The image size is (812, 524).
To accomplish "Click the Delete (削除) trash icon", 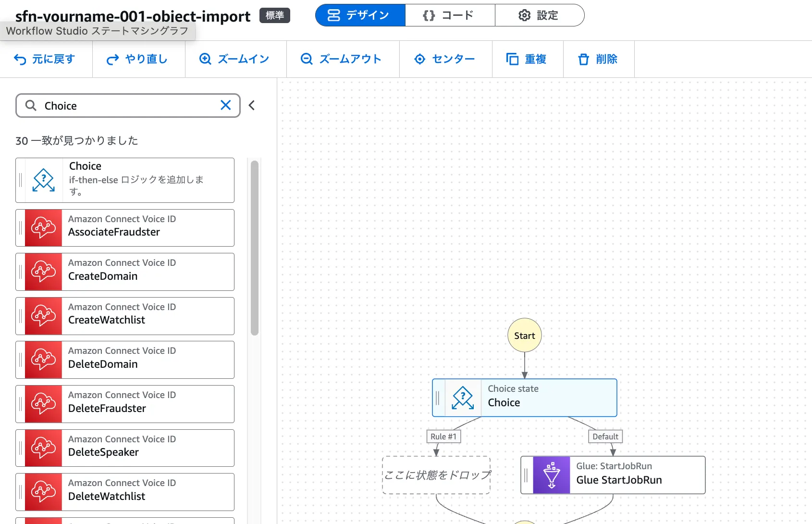I will pos(583,59).
